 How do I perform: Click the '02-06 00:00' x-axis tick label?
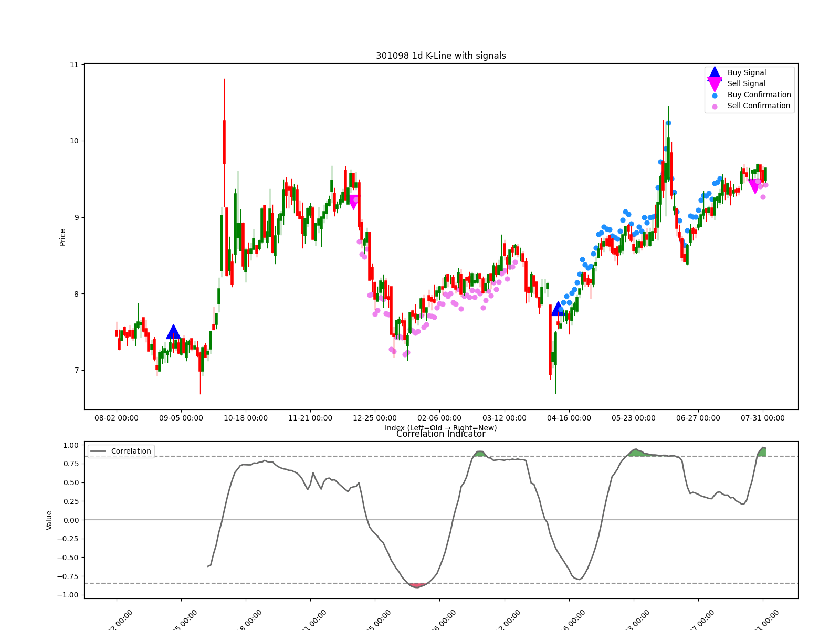439,418
